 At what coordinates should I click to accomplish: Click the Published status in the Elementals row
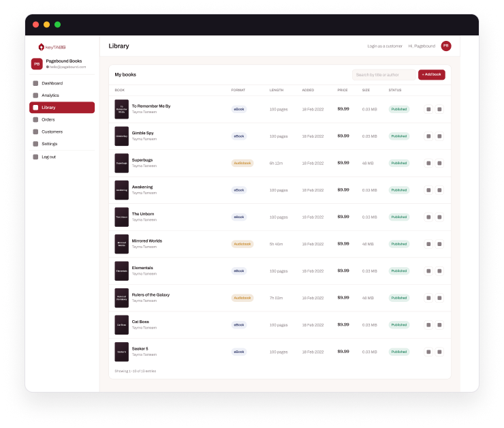click(399, 271)
